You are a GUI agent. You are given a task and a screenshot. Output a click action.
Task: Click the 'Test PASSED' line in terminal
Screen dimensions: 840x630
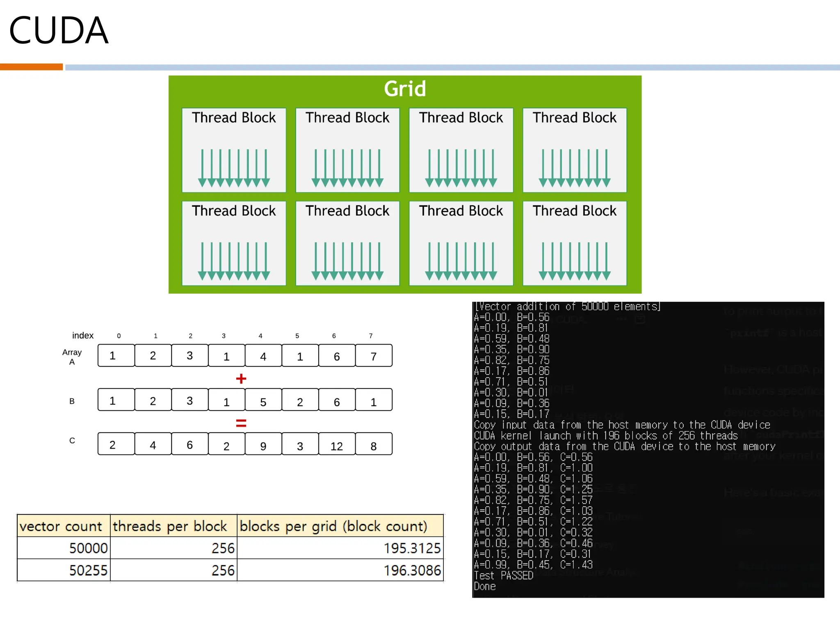point(503,575)
